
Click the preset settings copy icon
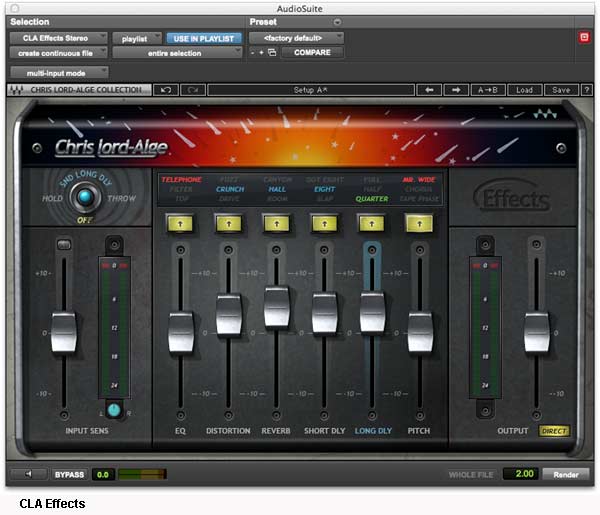(x=272, y=52)
